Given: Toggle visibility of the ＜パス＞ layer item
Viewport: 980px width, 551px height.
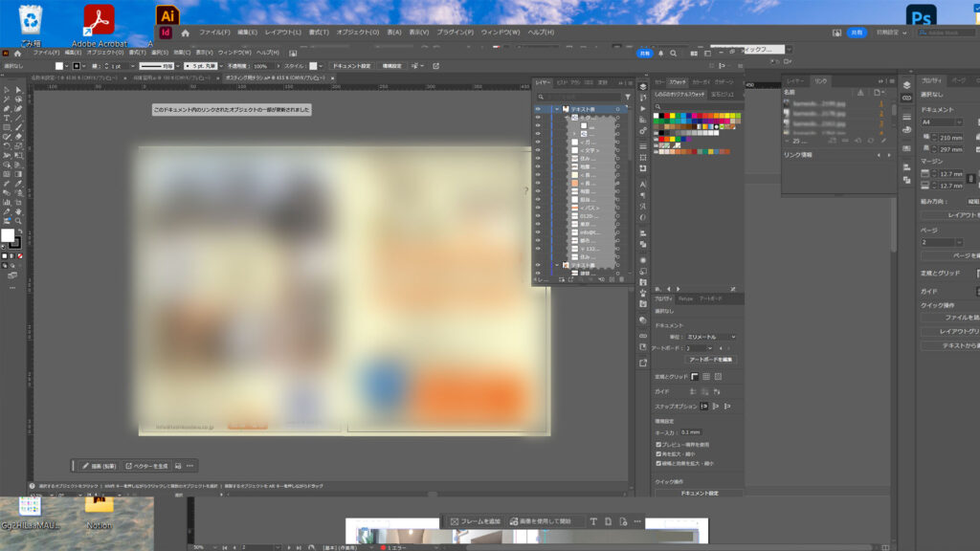Looking at the screenshot, I should pos(538,208).
